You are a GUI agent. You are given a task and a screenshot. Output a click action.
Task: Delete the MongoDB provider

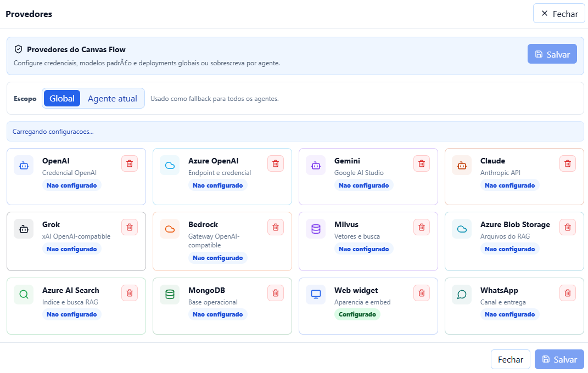click(x=276, y=293)
